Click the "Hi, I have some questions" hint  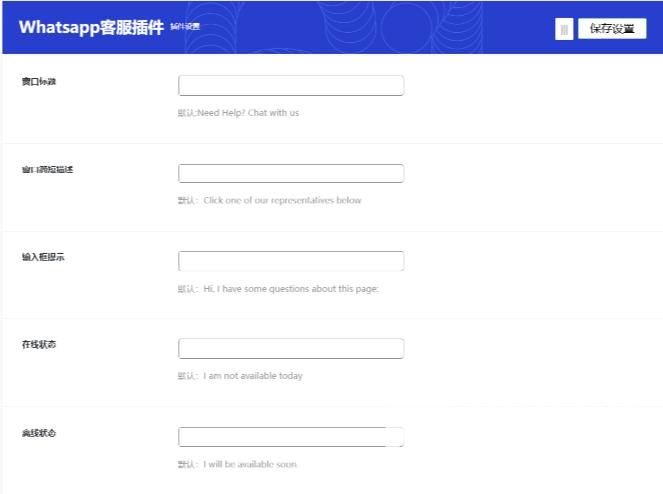[x=278, y=289]
